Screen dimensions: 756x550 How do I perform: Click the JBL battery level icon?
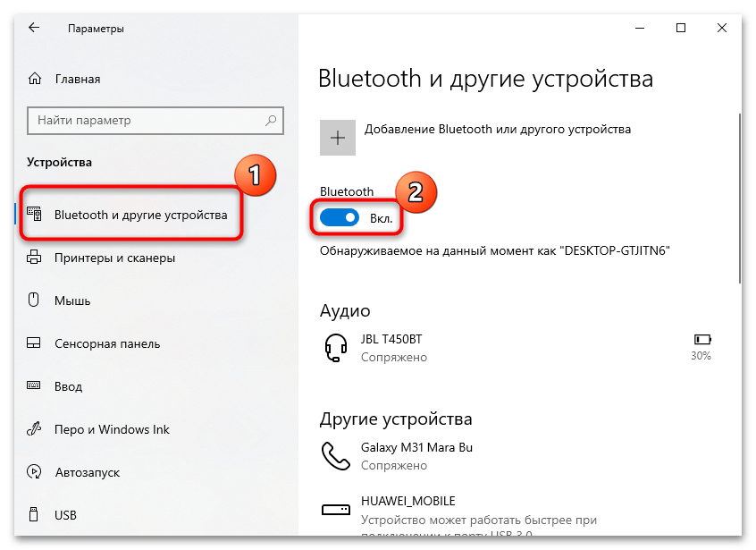702,340
